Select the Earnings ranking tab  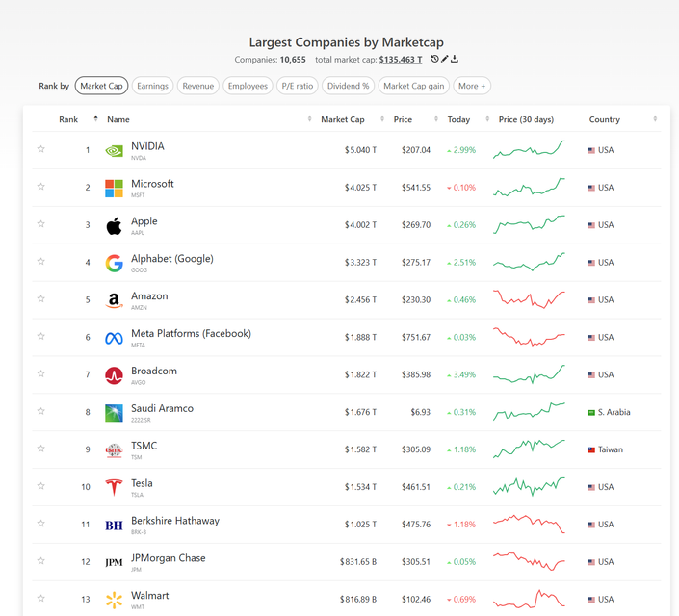pos(152,86)
